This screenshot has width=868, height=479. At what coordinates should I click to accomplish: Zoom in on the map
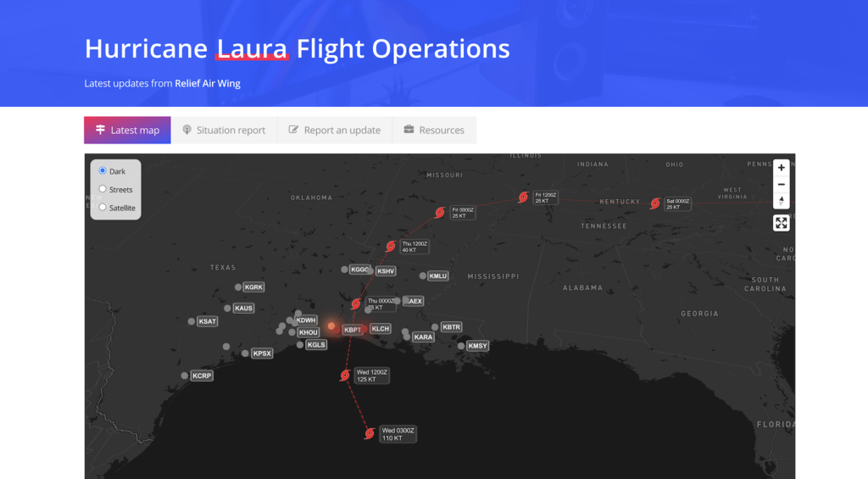[781, 168]
